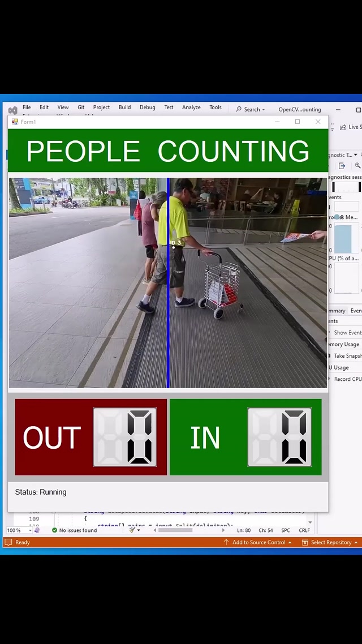Click the CRLF line ending indicator
The height and width of the screenshot is (644, 362).
click(304, 530)
